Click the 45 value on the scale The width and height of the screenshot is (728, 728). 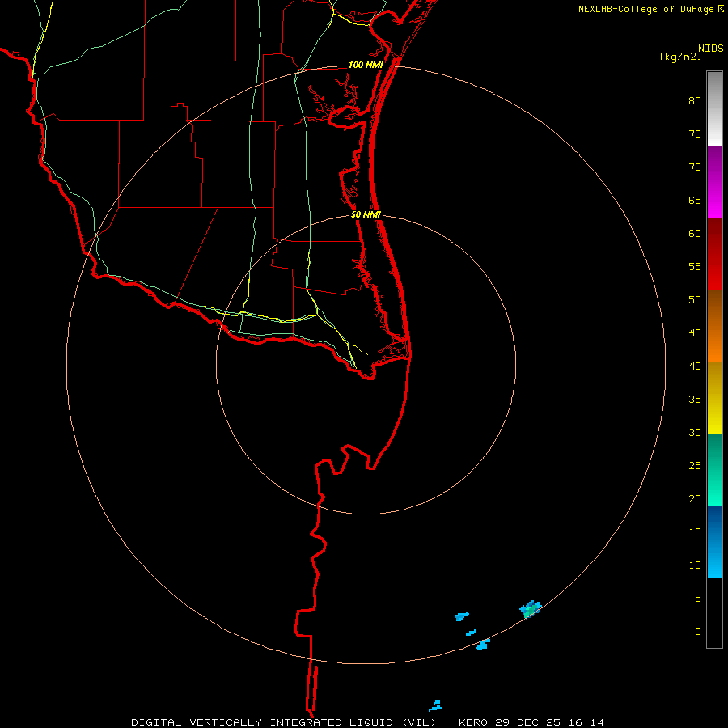tap(695, 333)
